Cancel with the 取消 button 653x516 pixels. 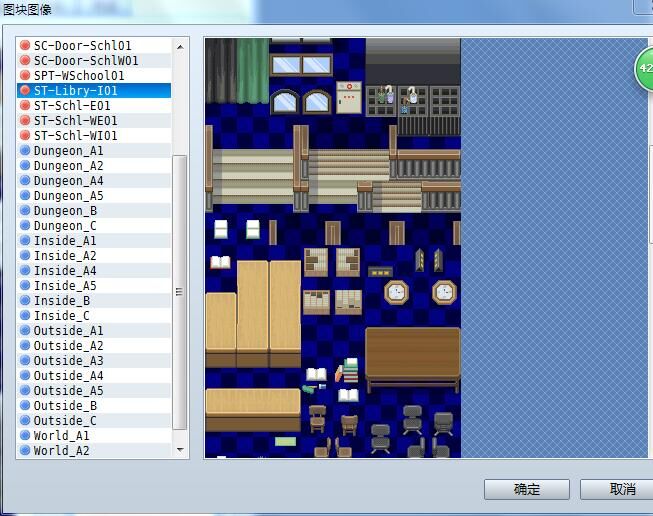pyautogui.click(x=617, y=489)
